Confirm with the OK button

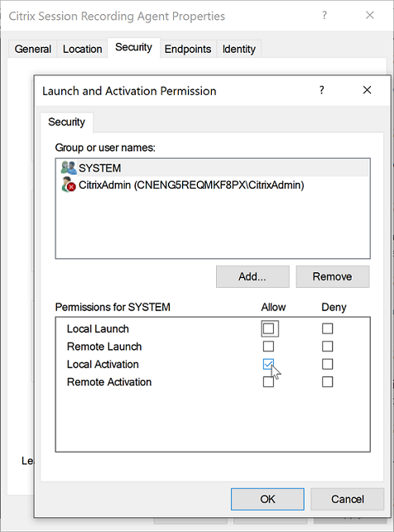(x=267, y=499)
